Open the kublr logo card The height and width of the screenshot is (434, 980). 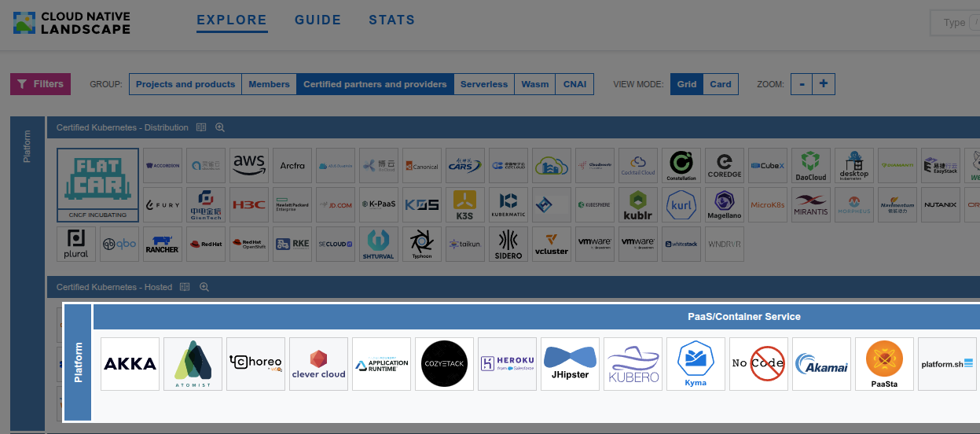(x=638, y=204)
